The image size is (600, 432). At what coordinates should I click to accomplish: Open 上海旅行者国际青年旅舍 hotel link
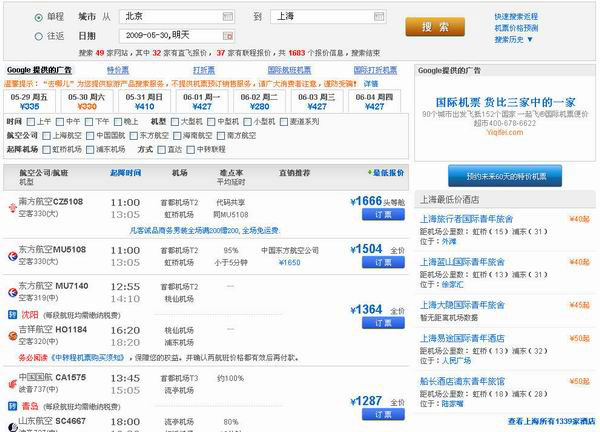coord(466,219)
